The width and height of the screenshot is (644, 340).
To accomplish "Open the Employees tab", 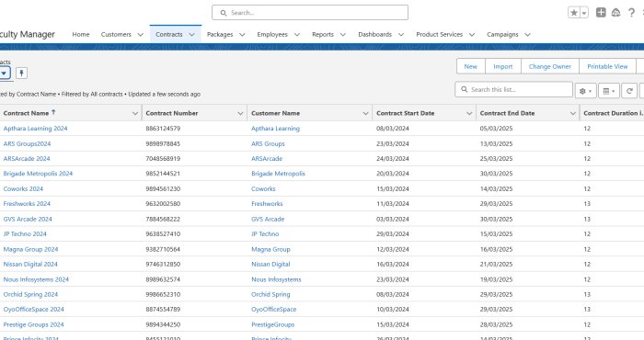I will pyautogui.click(x=272, y=34).
